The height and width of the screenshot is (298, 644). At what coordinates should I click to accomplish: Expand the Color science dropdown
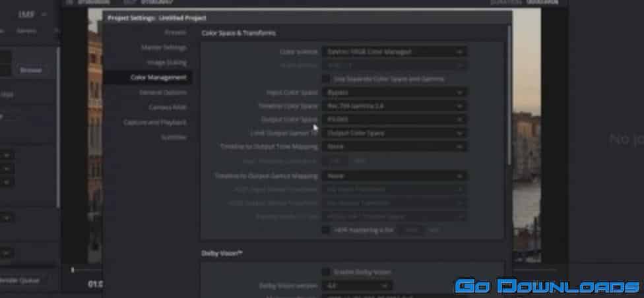pos(394,51)
